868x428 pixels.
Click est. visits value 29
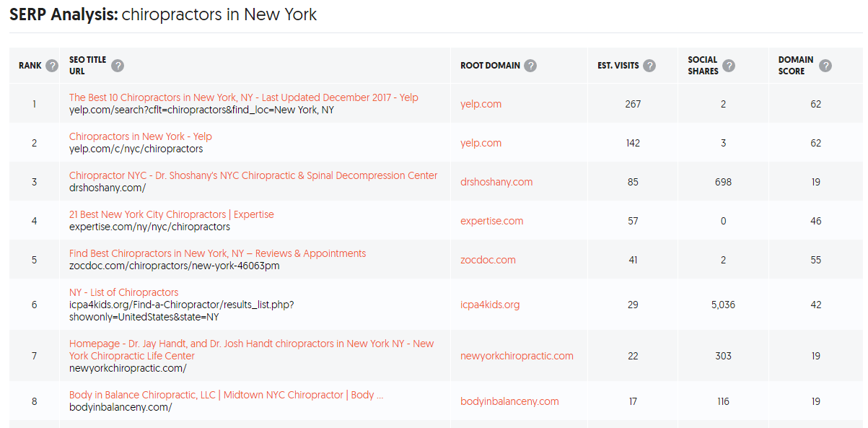(x=633, y=305)
